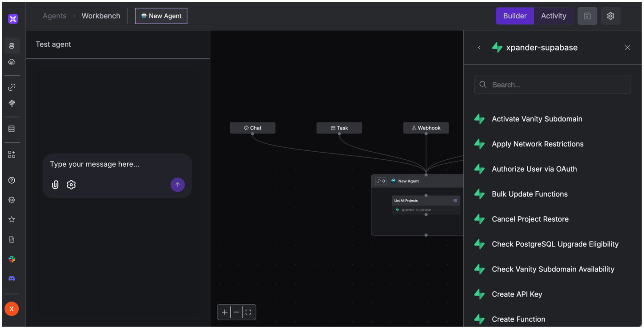Click the paperclip attachment icon in chat
Image resolution: width=644 pixels, height=329 pixels.
point(55,185)
